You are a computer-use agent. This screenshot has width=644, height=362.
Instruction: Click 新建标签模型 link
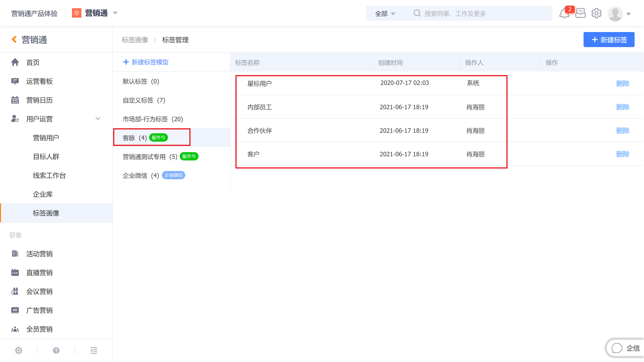(146, 62)
